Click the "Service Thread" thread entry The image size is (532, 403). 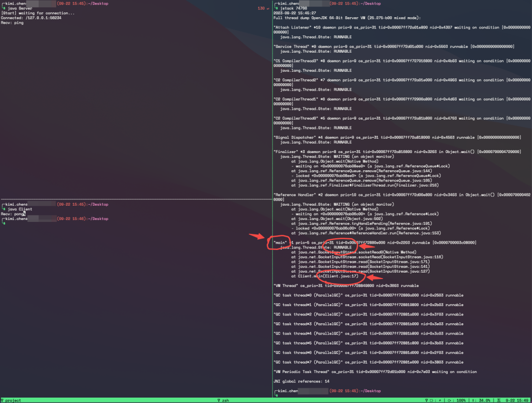point(394,46)
